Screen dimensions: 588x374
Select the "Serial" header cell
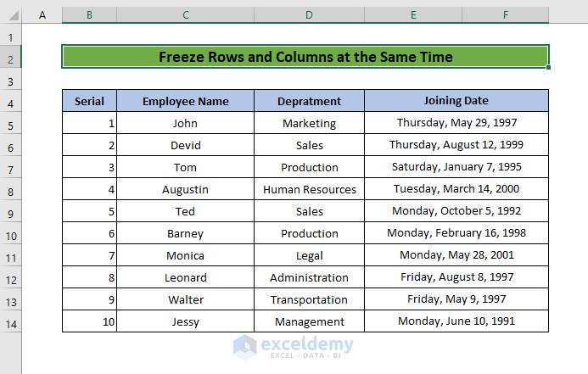click(x=89, y=101)
